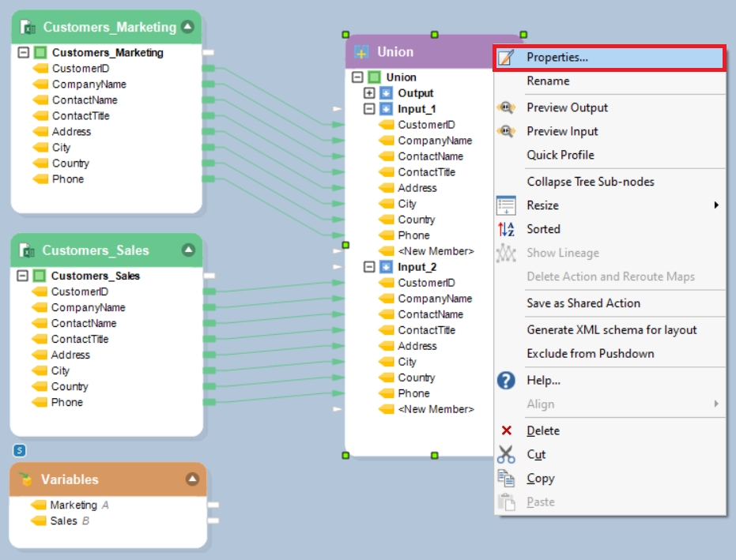This screenshot has height=560, width=736.
Task: Collapse the Customers_Sales object box
Action: (x=188, y=250)
